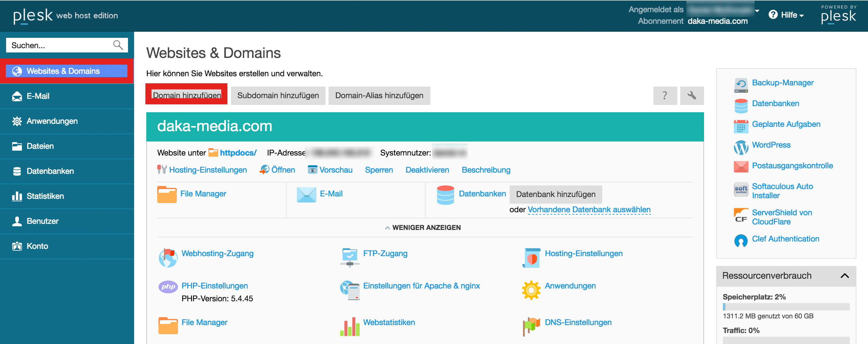Click the Clef Authentication icon
This screenshot has height=344, width=868.
(741, 240)
